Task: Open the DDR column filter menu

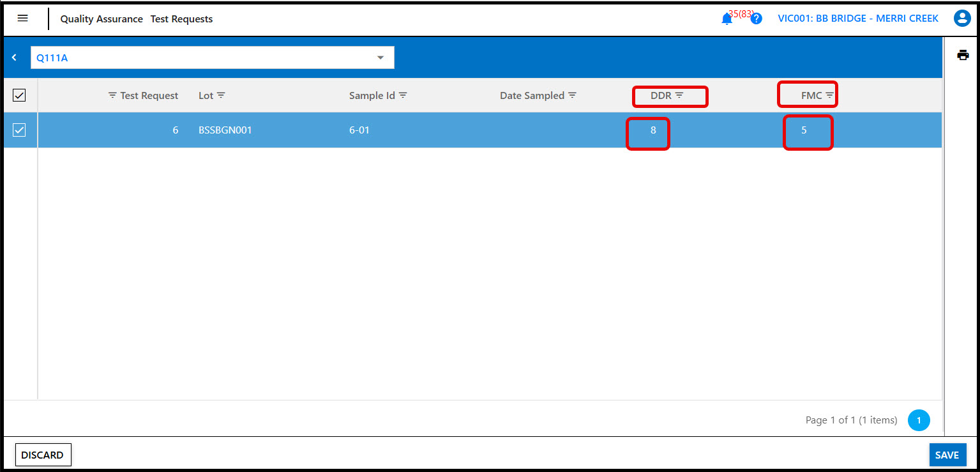Action: (679, 96)
